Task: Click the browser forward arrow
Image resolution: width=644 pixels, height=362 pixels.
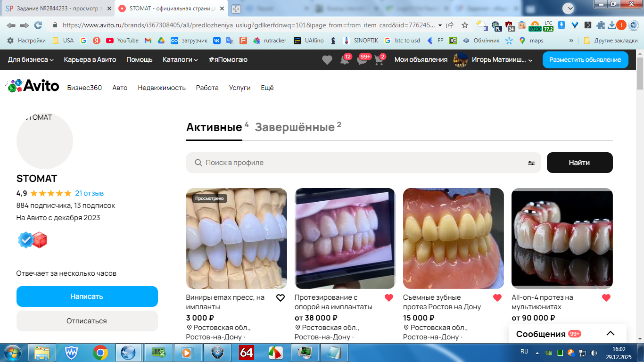Action: (x=25, y=25)
